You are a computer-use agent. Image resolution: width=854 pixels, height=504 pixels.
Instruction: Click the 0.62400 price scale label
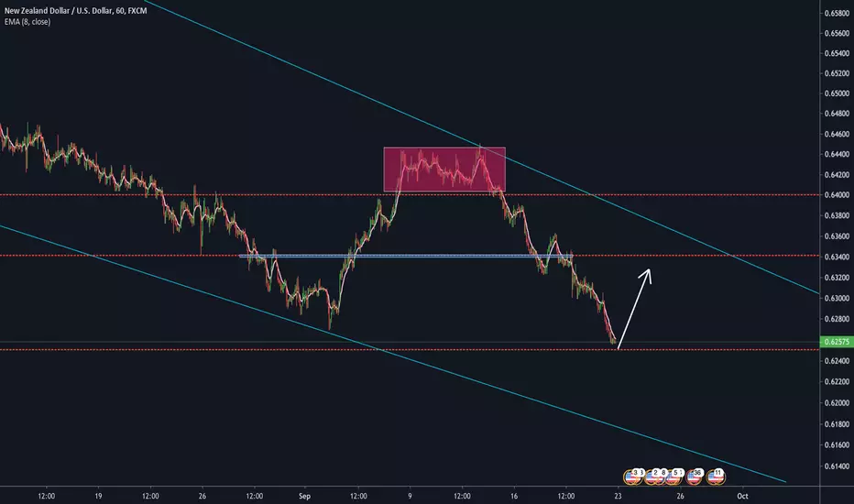point(837,361)
